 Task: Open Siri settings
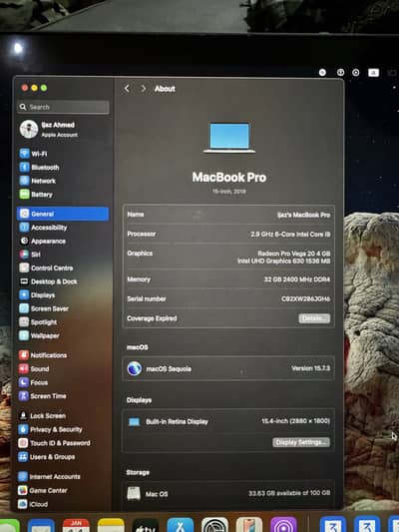click(x=30, y=255)
